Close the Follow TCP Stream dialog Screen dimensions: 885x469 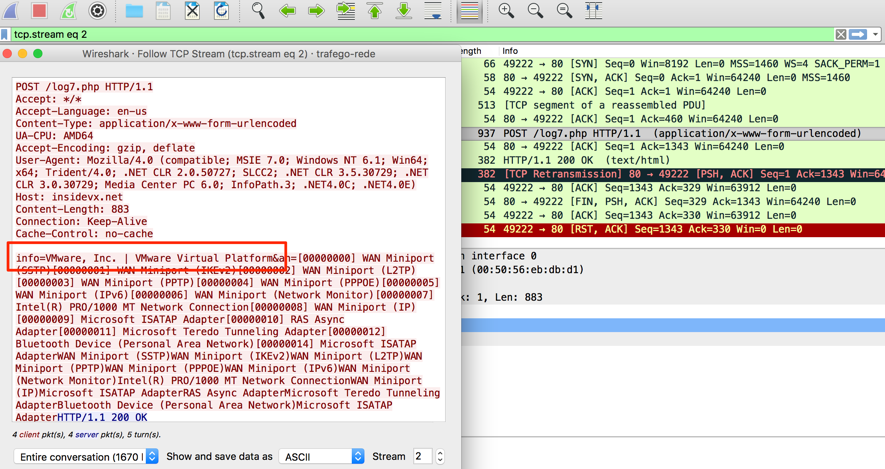coord(7,54)
